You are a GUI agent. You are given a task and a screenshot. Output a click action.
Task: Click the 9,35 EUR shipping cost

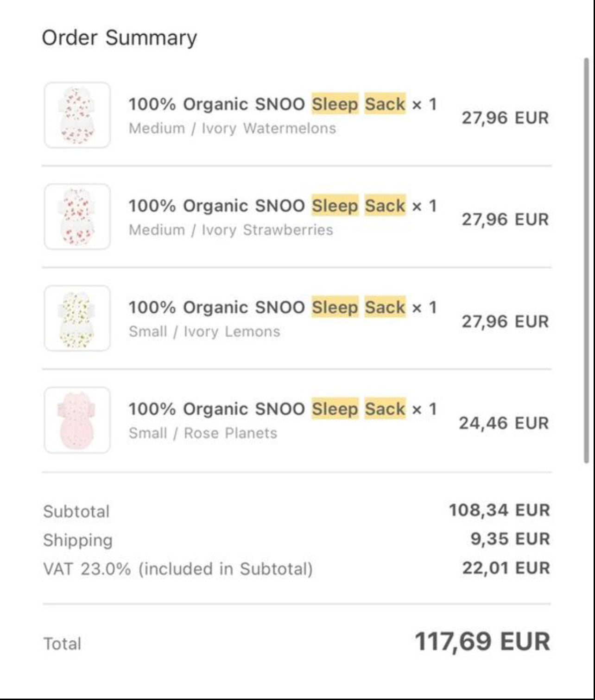click(x=510, y=539)
